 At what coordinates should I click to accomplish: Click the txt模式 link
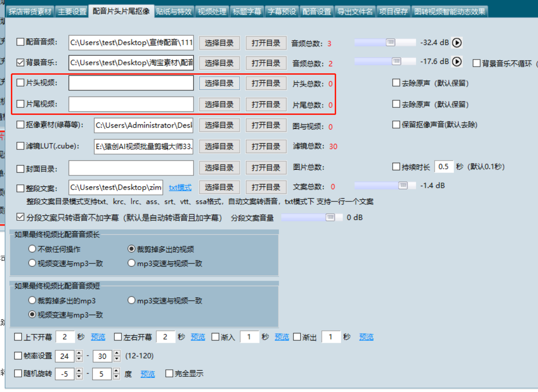180,187
